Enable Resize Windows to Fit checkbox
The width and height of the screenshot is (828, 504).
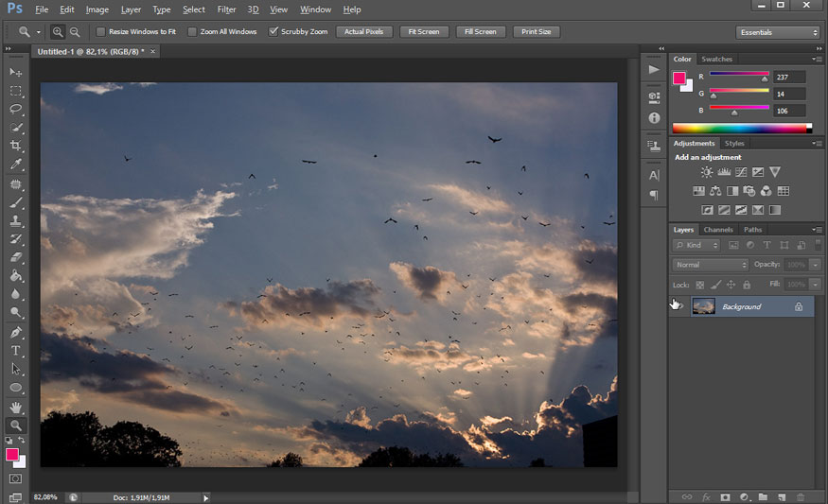[x=100, y=31]
